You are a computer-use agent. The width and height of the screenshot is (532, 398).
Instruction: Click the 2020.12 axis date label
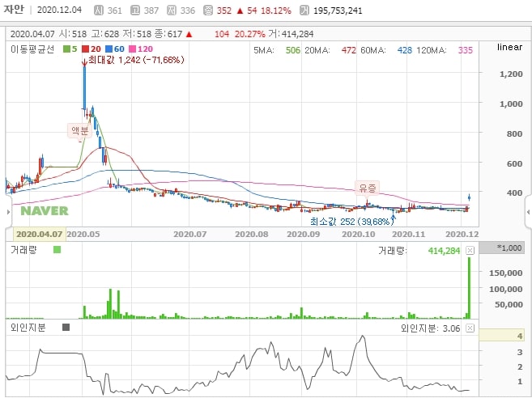(462, 235)
